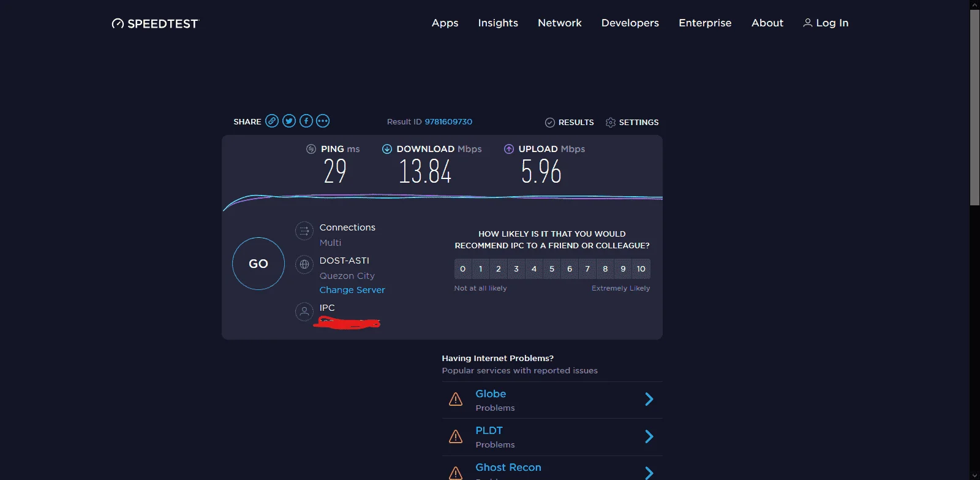Click the Log In link
This screenshot has height=480, width=980.
pyautogui.click(x=826, y=23)
